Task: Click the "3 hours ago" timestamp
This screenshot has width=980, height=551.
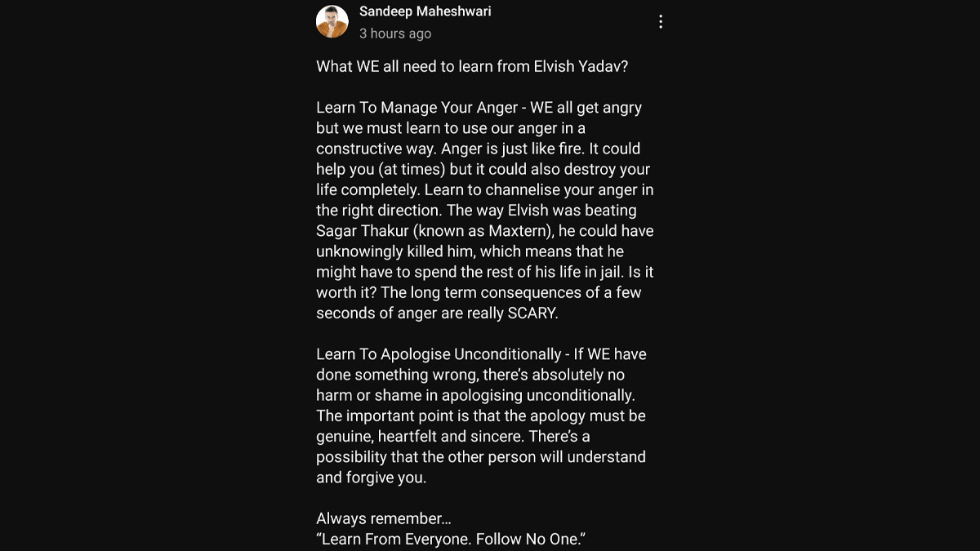Action: coord(395,33)
